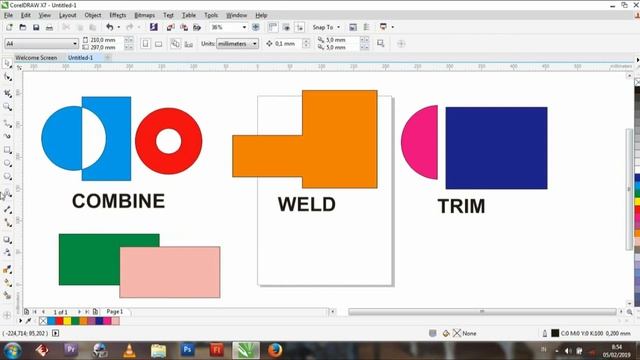Open the Layout menu
Image resolution: width=640 pixels, height=360 pixels.
[67, 15]
